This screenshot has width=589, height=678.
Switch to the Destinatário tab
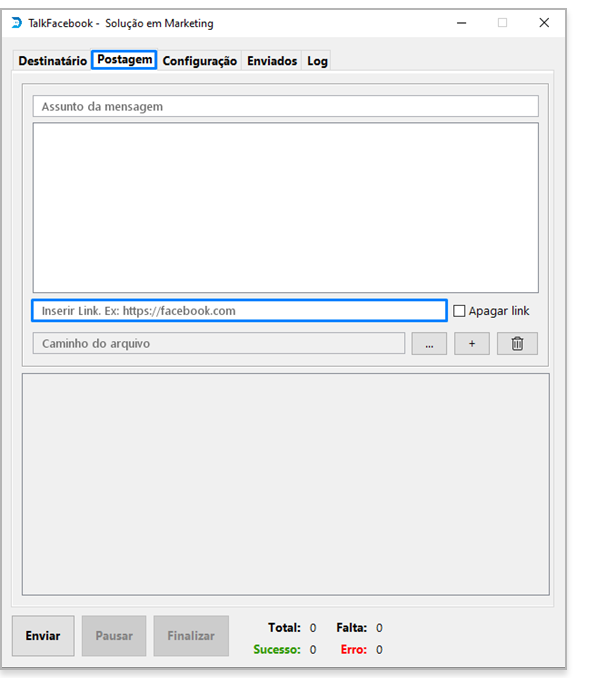[52, 61]
